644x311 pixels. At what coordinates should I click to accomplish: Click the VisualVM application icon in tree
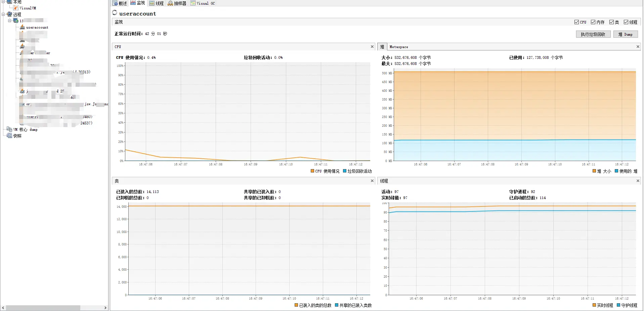pos(16,8)
